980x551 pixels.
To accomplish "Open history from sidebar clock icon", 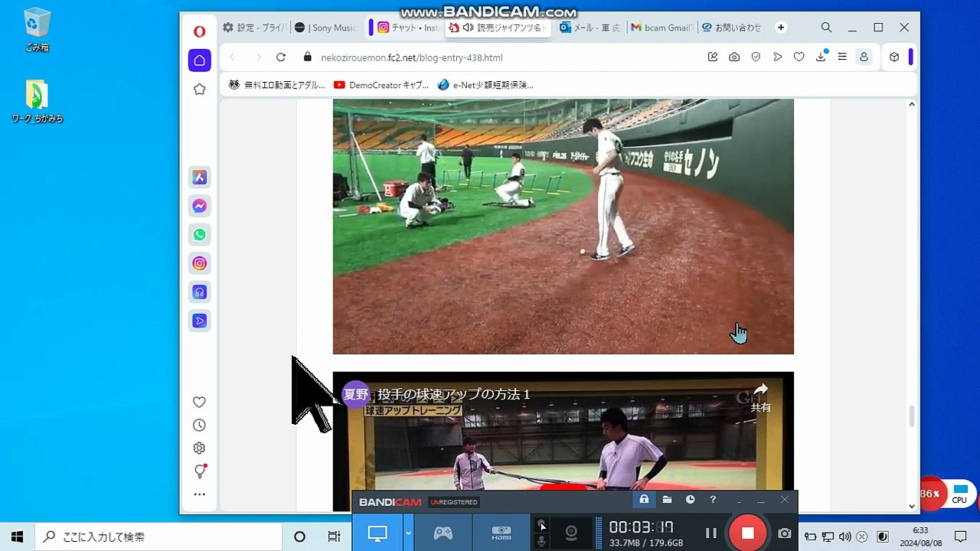I will pyautogui.click(x=200, y=425).
